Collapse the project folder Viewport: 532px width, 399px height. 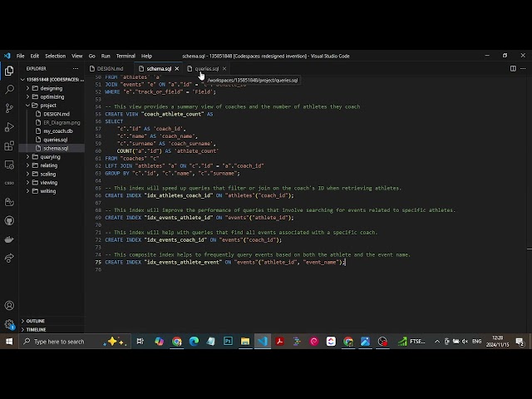(x=52, y=106)
